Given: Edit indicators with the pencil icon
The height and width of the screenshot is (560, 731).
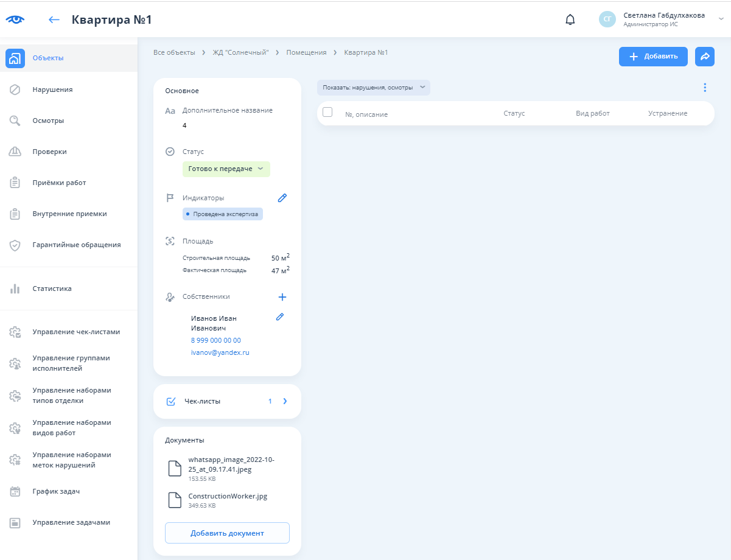Looking at the screenshot, I should pyautogui.click(x=282, y=198).
